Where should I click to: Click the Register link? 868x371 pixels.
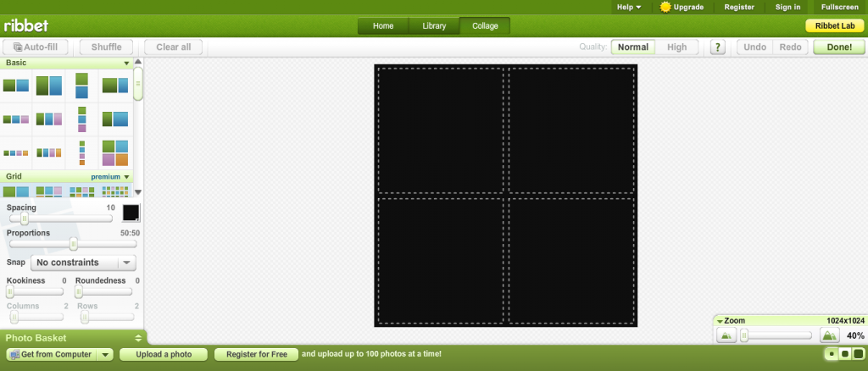point(739,7)
